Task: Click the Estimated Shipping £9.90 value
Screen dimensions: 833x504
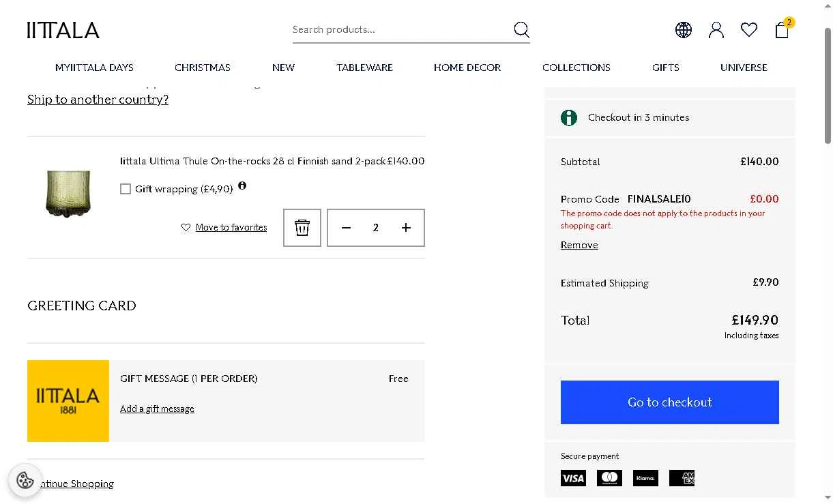Action: (x=765, y=282)
